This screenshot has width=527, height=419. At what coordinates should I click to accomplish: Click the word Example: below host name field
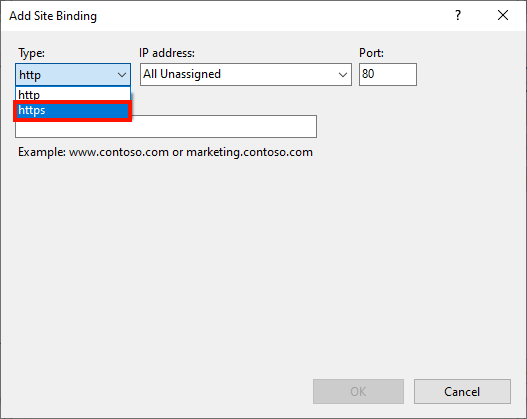[42, 152]
